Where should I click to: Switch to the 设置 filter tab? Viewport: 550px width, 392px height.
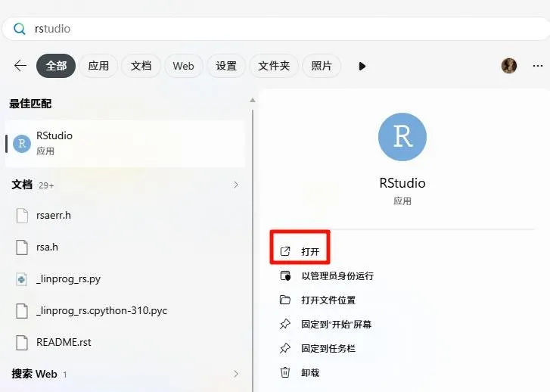tap(226, 66)
